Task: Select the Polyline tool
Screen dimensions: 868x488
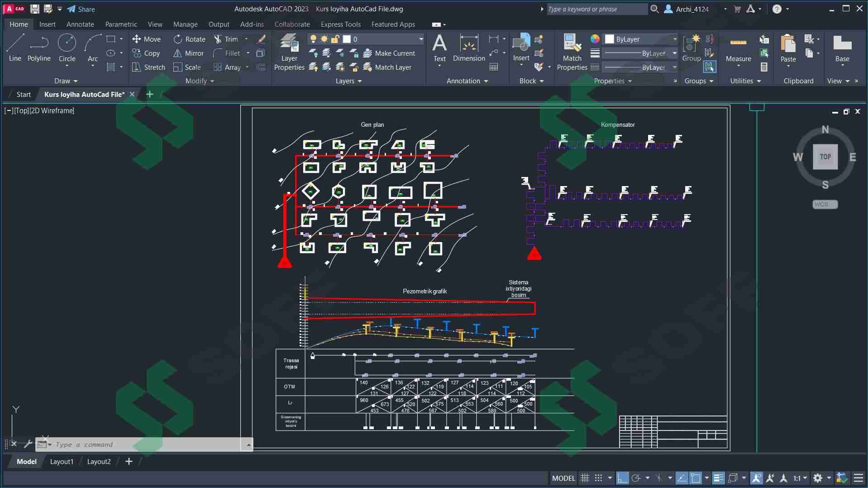Action: 39,48
